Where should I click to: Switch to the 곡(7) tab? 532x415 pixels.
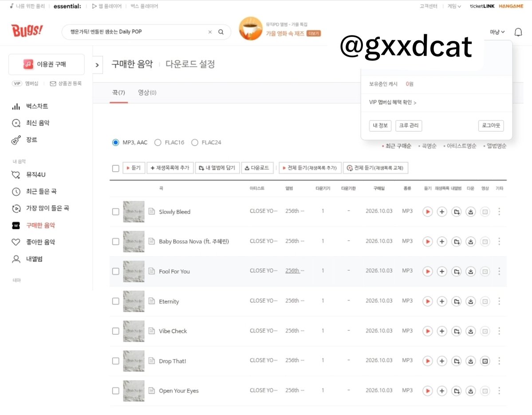[119, 93]
